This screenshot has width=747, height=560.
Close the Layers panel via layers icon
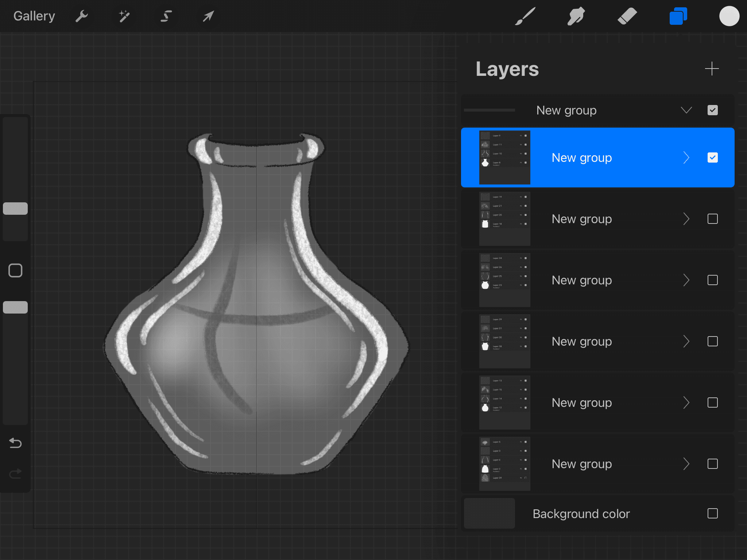(x=678, y=16)
